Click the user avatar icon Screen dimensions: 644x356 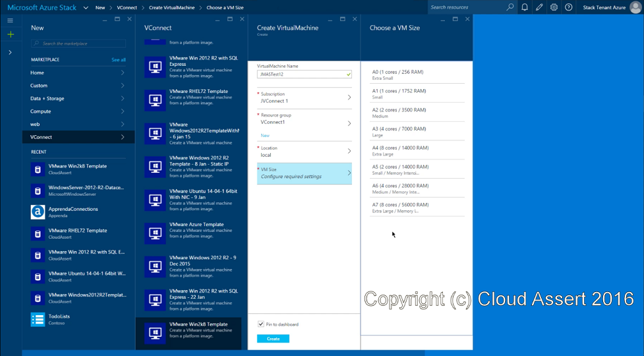click(636, 7)
